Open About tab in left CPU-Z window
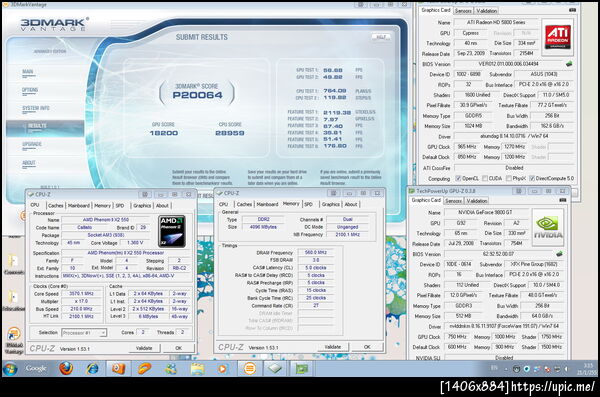Viewport: 600px width, 397px height. (x=162, y=206)
